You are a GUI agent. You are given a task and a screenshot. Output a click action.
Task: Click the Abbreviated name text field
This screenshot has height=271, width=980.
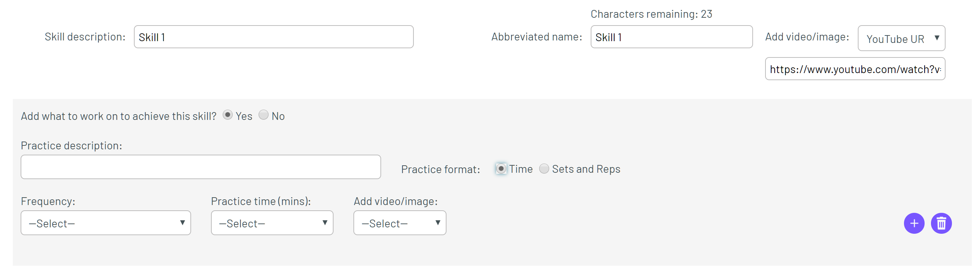pos(671,37)
